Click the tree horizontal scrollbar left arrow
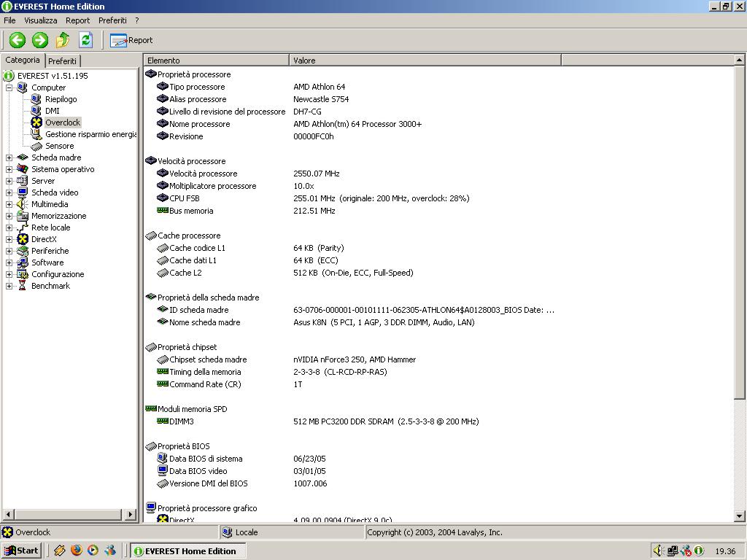747x560 pixels. coord(8,514)
